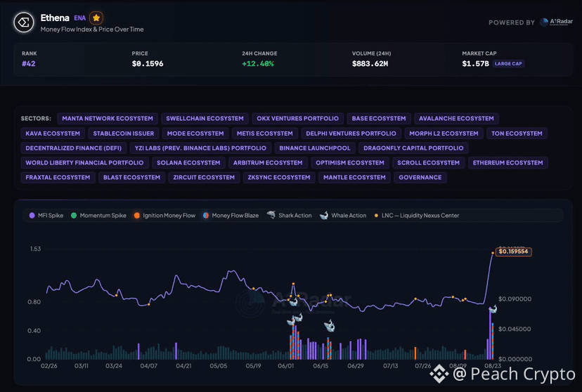
Task: Toggle Ignition Money Flow legend series
Action: 164,216
